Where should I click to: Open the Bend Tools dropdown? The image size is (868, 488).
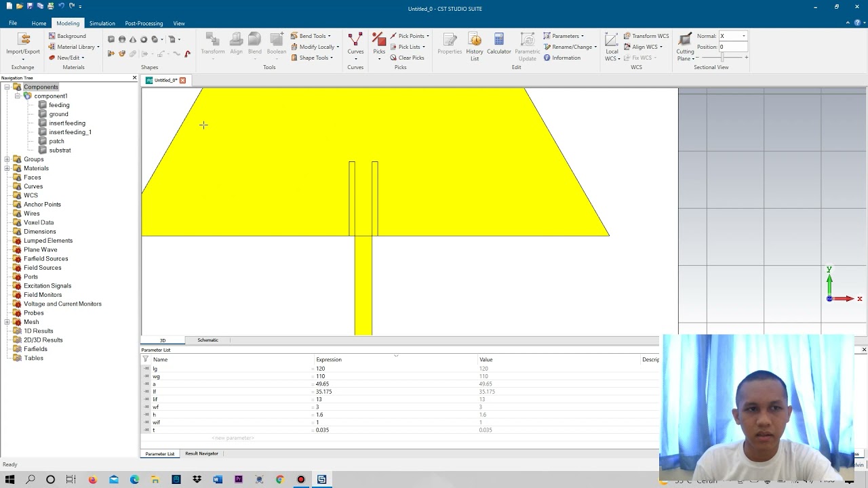tap(311, 36)
